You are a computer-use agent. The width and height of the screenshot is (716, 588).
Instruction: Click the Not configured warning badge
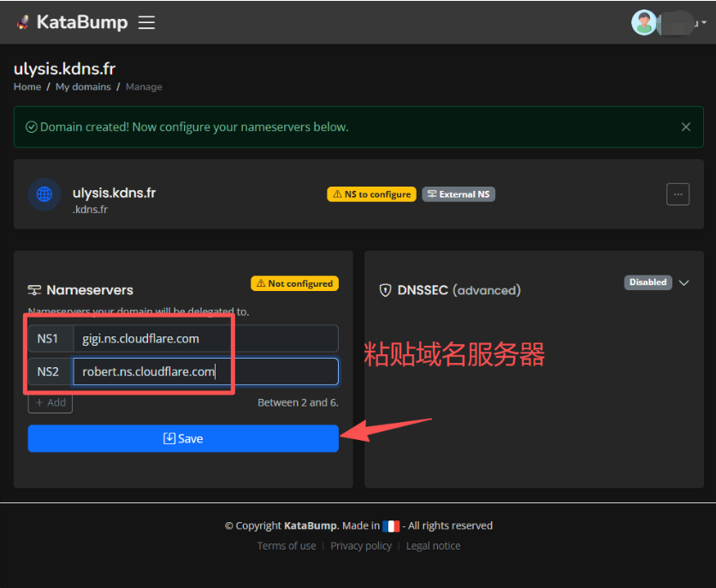(294, 283)
